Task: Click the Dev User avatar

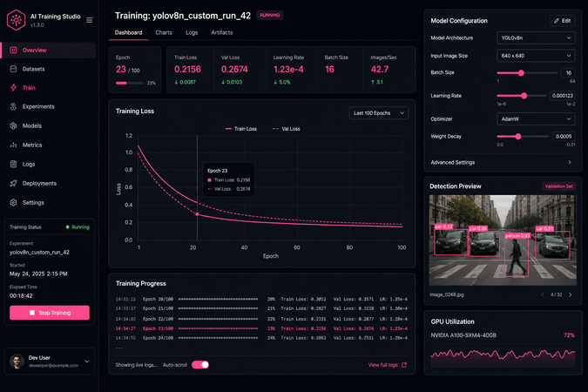Action: (x=17, y=362)
